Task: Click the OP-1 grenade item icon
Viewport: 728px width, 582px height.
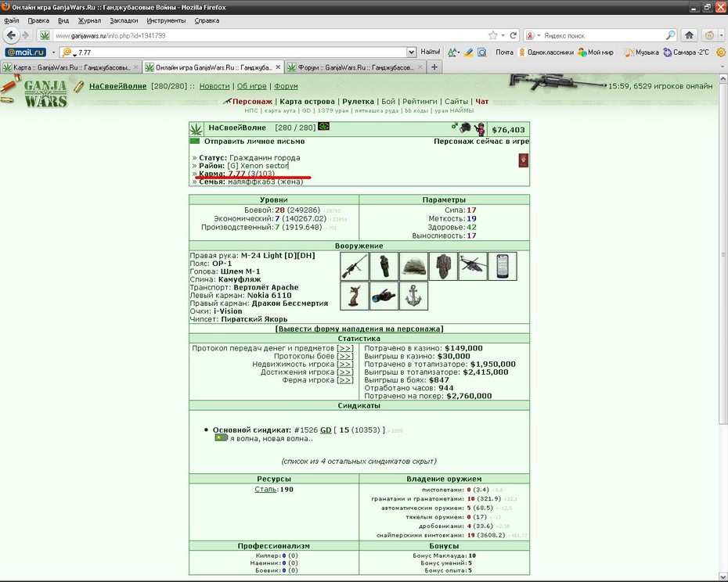Action: pos(384,266)
